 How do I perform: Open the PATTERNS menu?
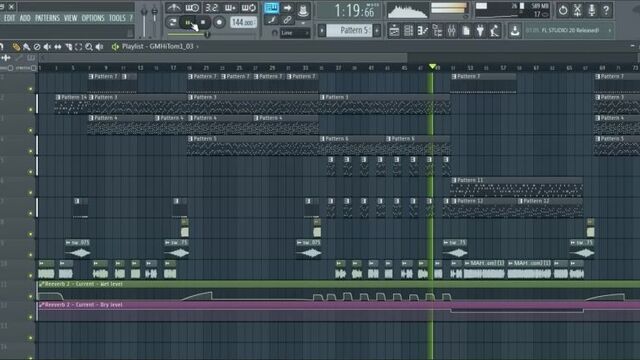pyautogui.click(x=47, y=18)
